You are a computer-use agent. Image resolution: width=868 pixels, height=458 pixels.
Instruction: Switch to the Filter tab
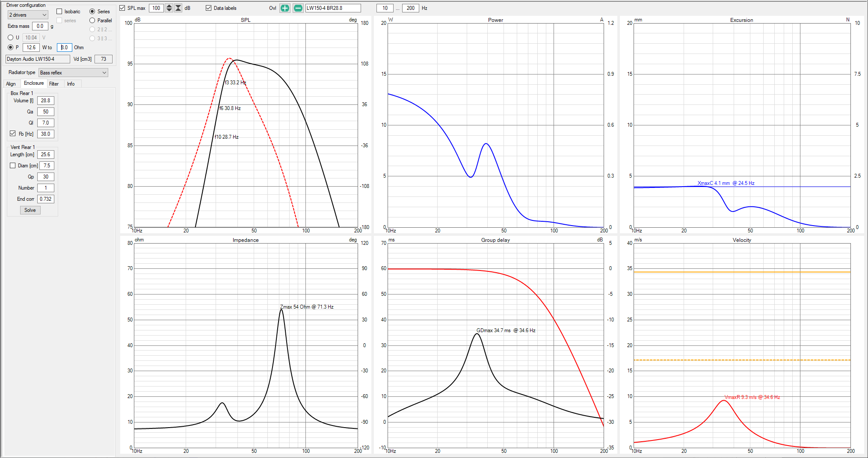coord(54,84)
